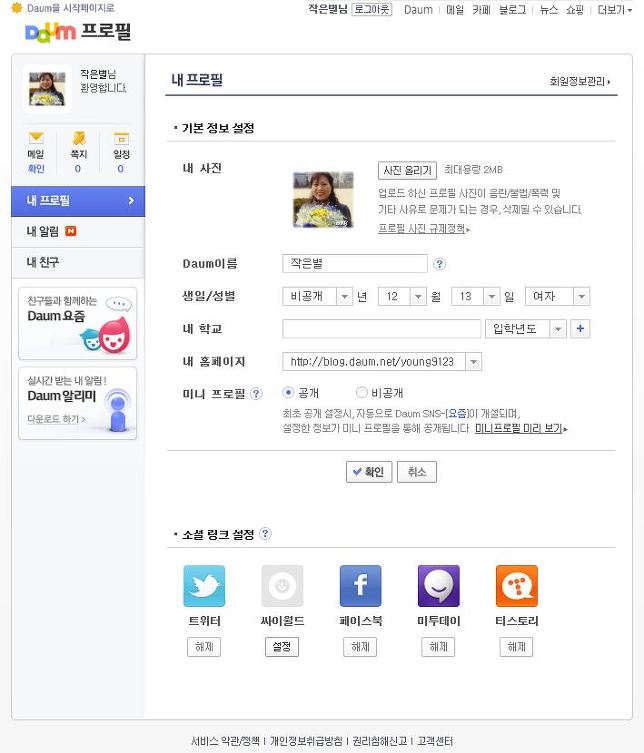
Task: Click 설정 button under 싸이월드
Action: click(282, 647)
